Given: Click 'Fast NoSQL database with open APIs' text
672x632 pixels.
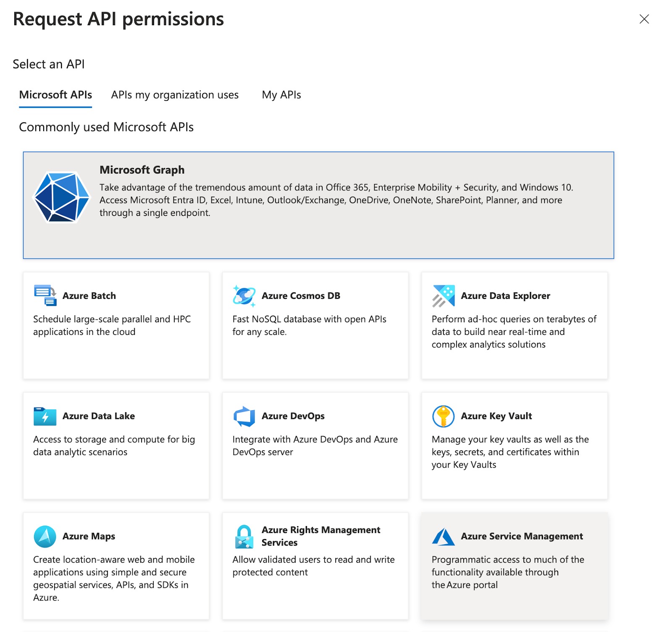Looking at the screenshot, I should [310, 325].
